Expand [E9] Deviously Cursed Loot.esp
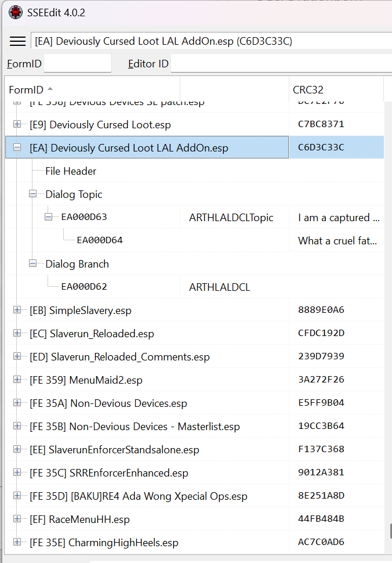The width and height of the screenshot is (392, 563). click(x=17, y=124)
